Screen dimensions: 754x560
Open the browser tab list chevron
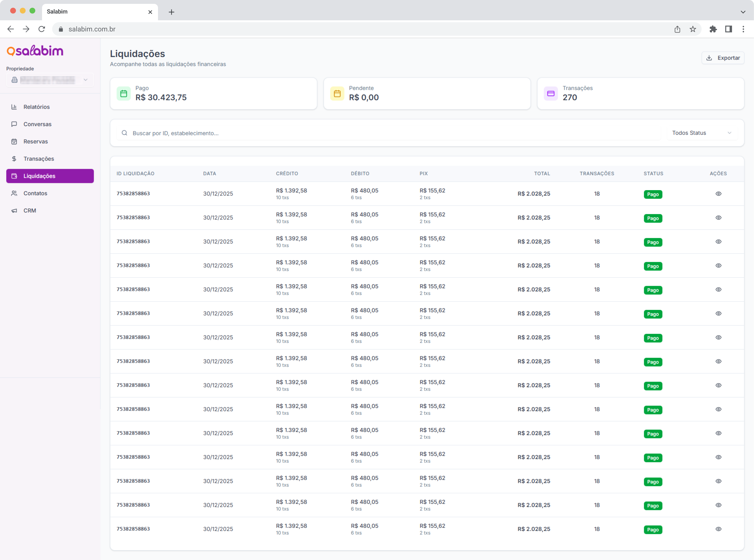click(x=743, y=12)
